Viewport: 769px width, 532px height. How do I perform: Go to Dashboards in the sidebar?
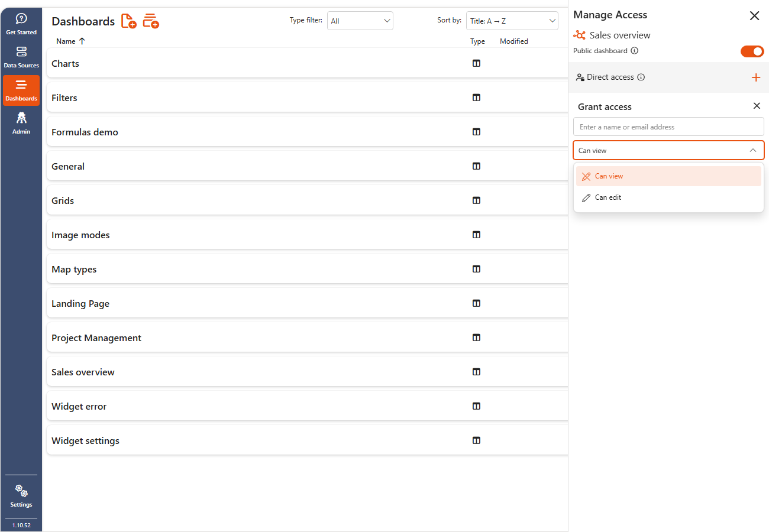pyautogui.click(x=21, y=90)
